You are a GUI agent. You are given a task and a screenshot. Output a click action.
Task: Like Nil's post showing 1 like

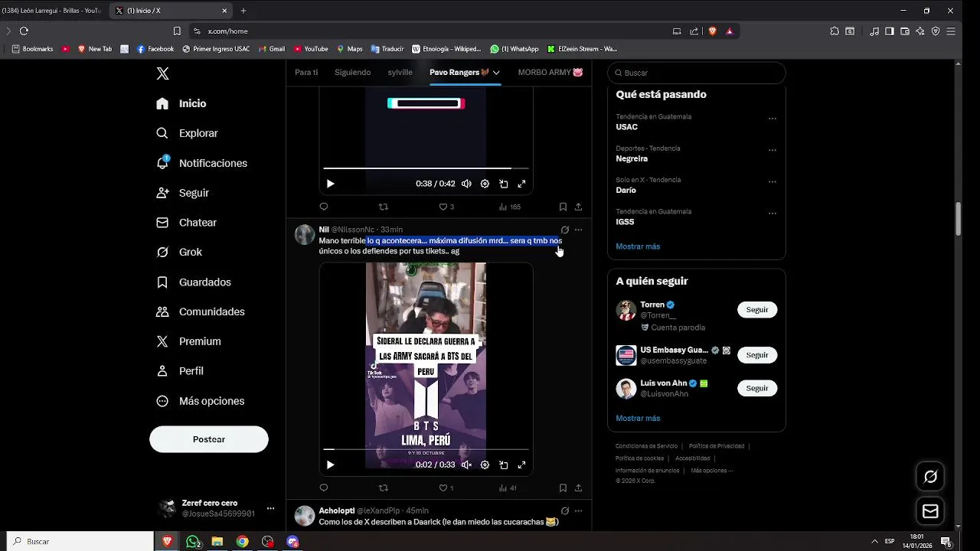[446, 487]
